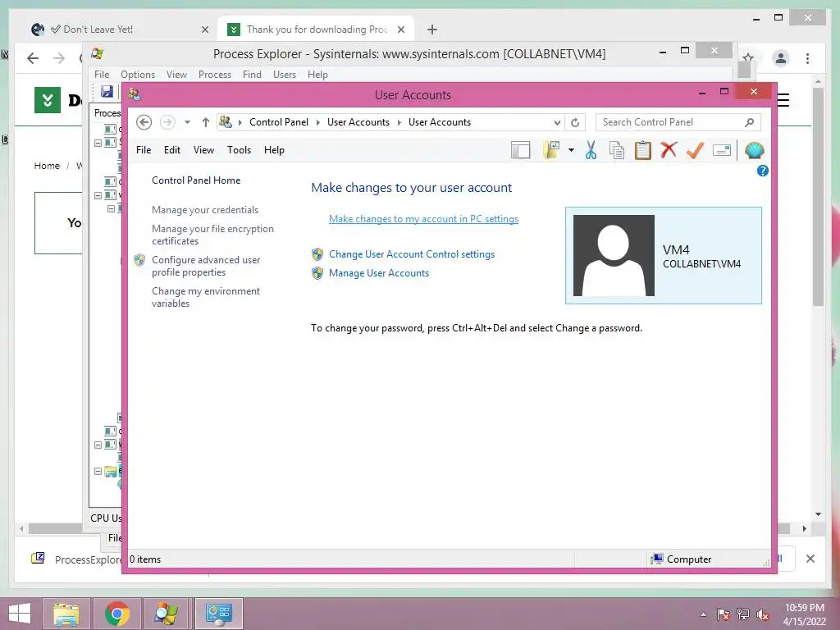The height and width of the screenshot is (630, 840).
Task: Open Users menu in Process Explorer
Action: coord(285,75)
